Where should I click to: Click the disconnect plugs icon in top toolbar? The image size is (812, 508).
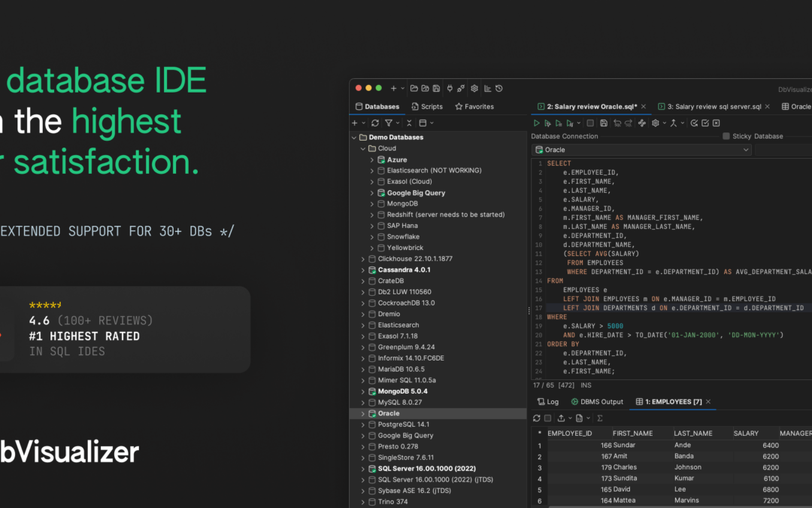click(460, 89)
